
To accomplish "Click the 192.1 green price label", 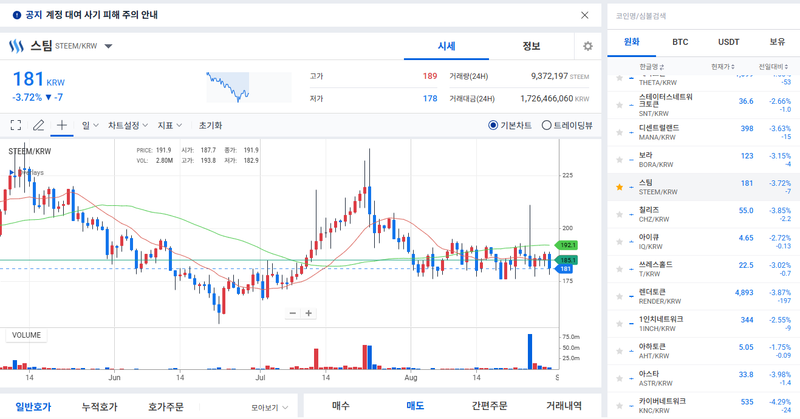I will point(566,245).
